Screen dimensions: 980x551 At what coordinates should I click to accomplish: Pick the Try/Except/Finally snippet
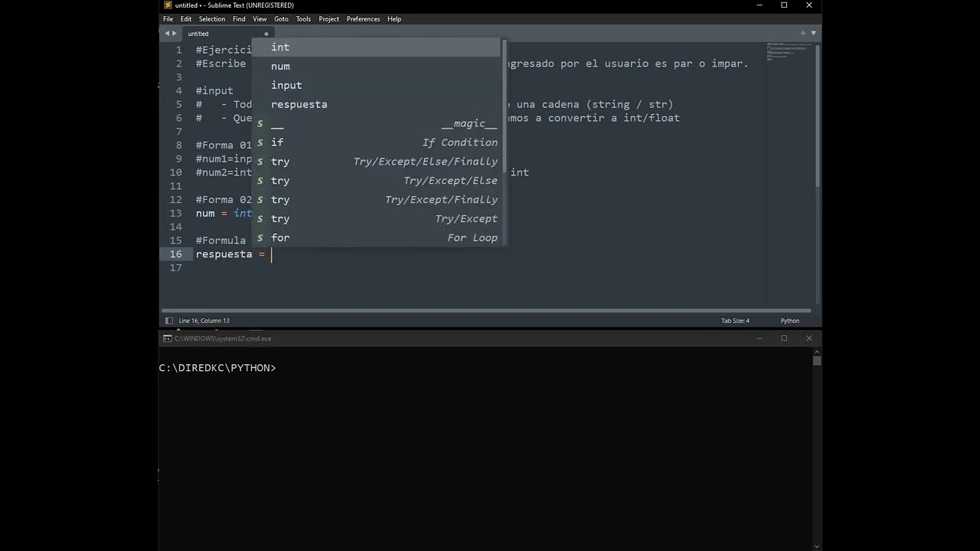pyautogui.click(x=376, y=201)
